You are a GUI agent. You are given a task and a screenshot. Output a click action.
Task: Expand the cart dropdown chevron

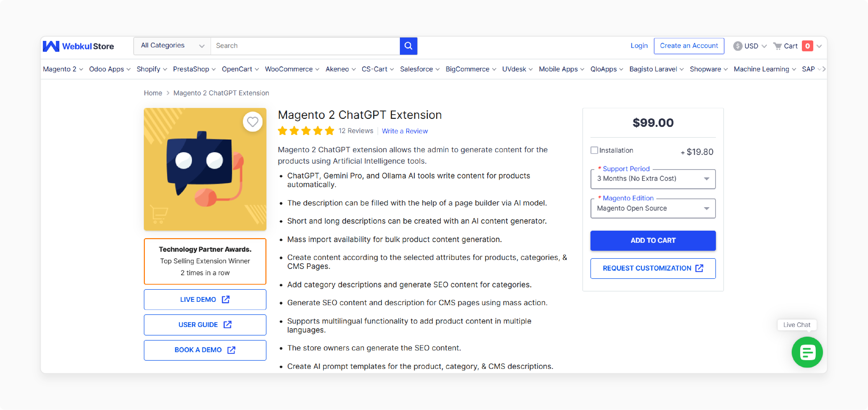pyautogui.click(x=819, y=46)
